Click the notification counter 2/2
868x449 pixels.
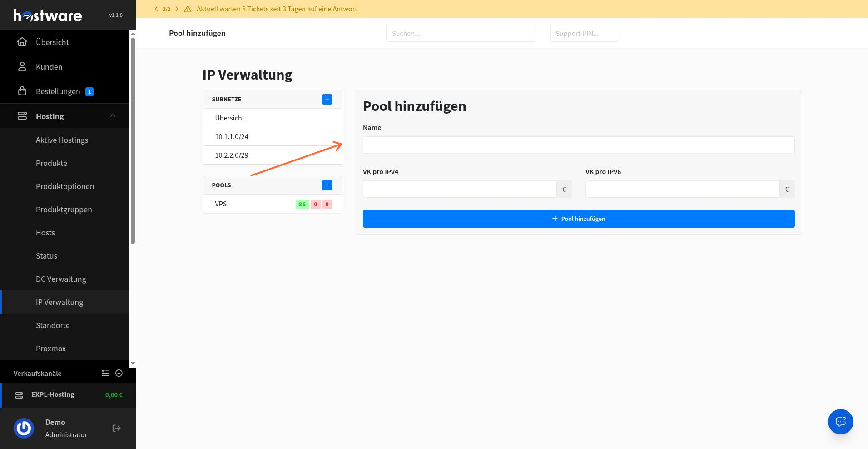(167, 9)
